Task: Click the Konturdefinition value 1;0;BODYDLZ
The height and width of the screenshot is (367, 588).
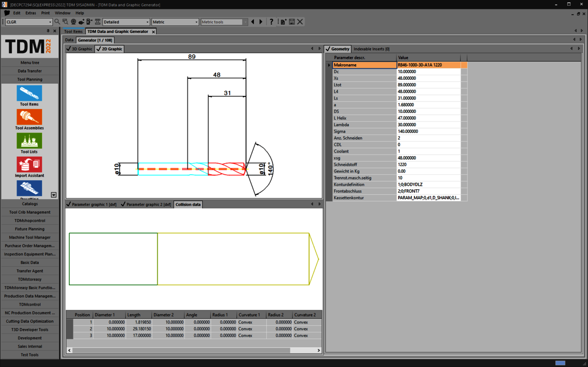Action: 428,185
